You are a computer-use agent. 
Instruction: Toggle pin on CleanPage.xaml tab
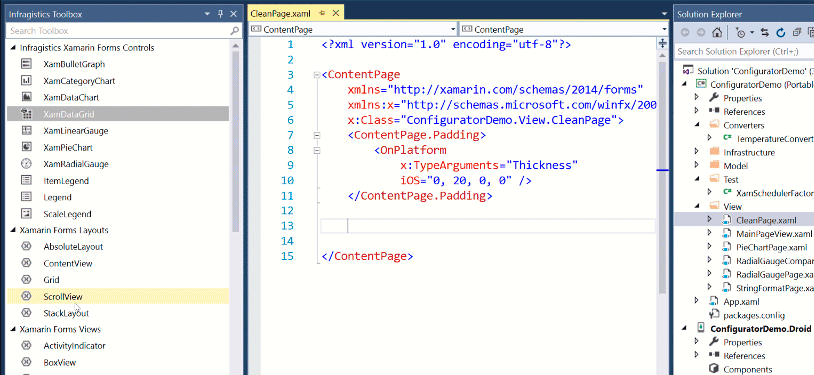point(322,14)
